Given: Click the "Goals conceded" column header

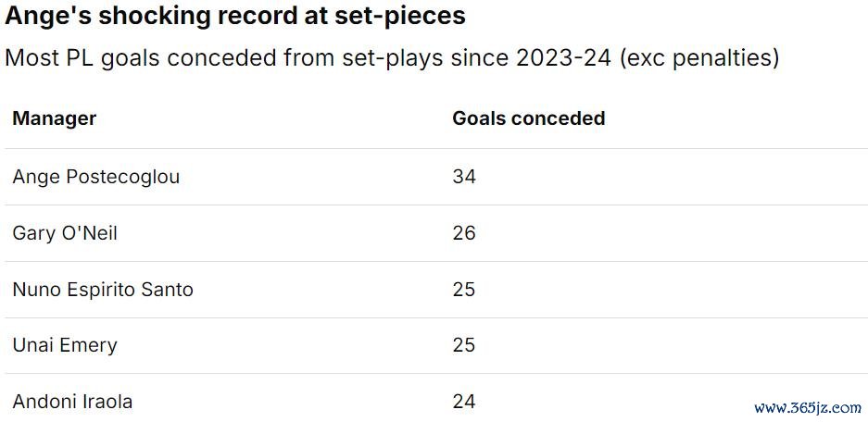Looking at the screenshot, I should coord(528,118).
